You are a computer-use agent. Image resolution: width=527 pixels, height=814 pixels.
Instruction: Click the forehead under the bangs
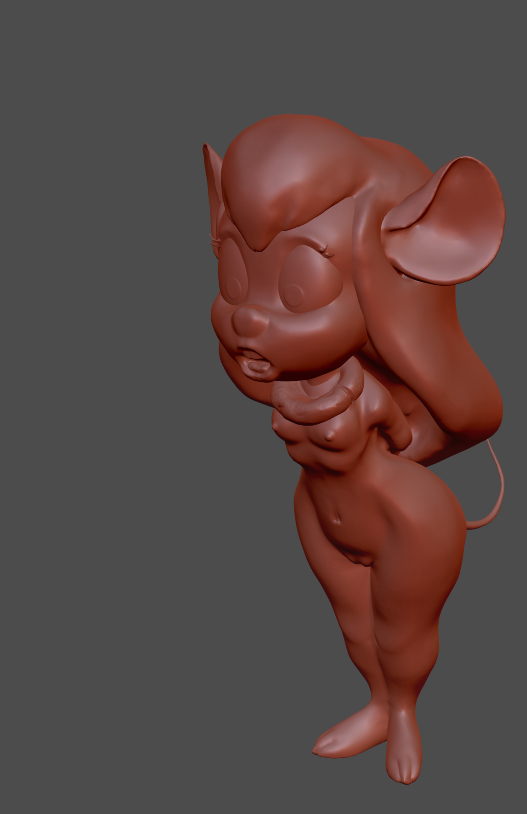tap(306, 228)
